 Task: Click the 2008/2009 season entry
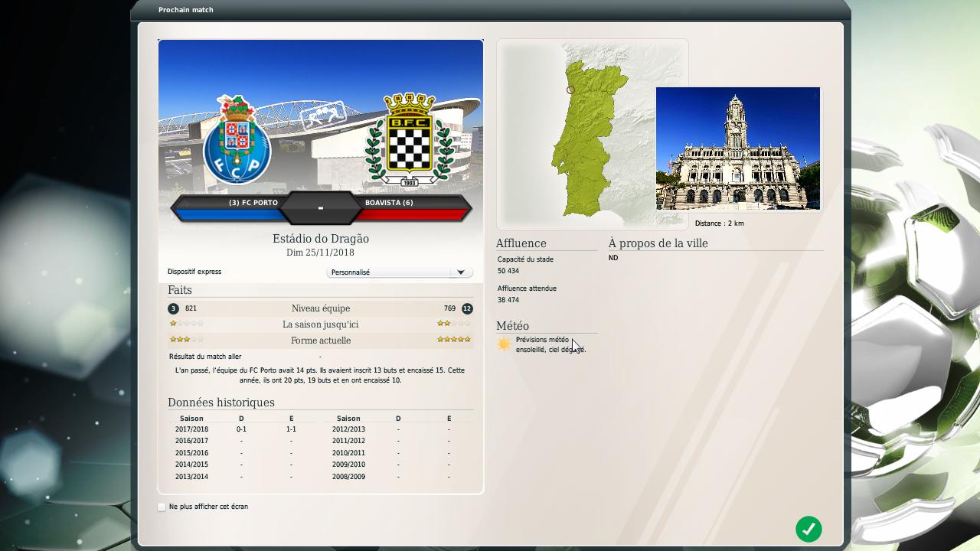tap(348, 477)
